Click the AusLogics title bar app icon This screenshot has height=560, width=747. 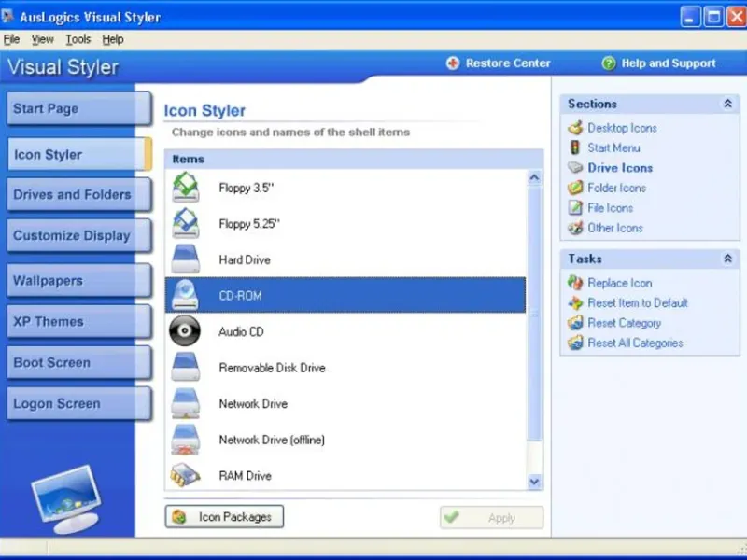(7, 17)
